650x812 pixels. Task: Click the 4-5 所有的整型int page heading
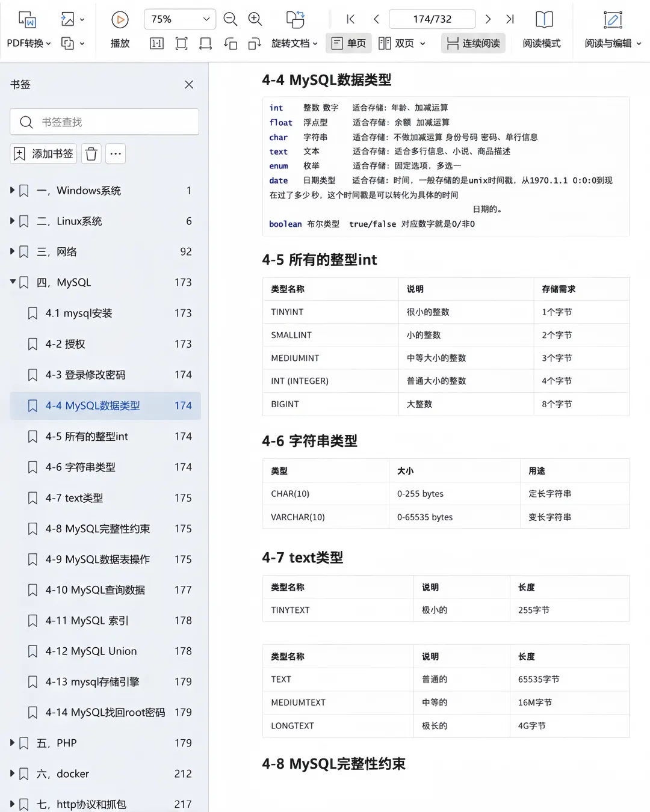pyautogui.click(x=320, y=260)
